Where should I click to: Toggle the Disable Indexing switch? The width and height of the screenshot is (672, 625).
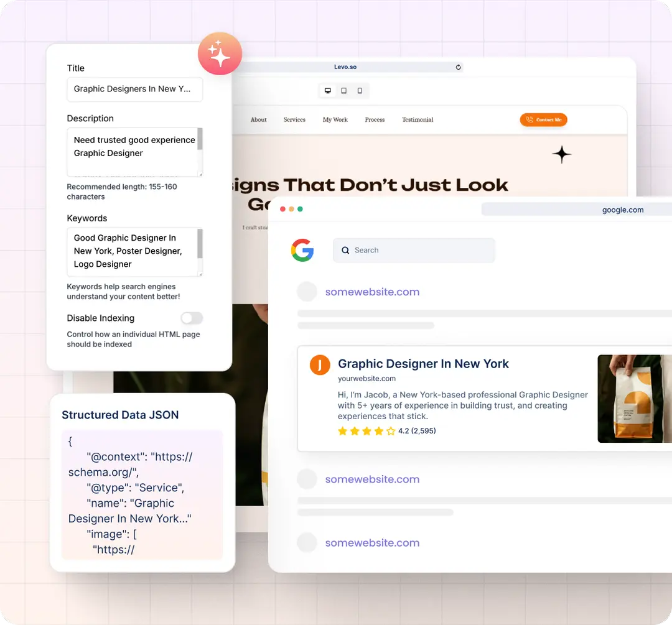pyautogui.click(x=192, y=318)
